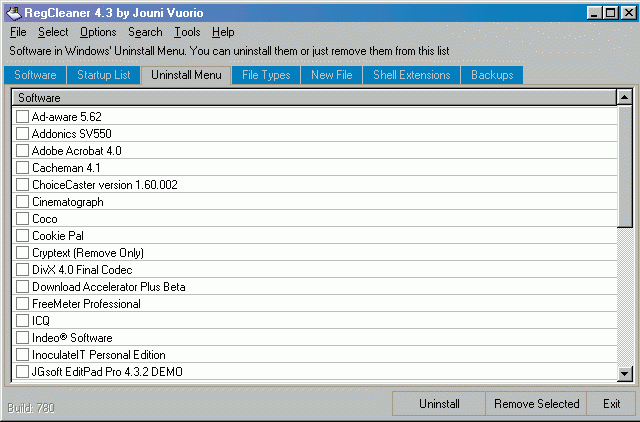Select the FreeMeter Professional entry text
This screenshot has height=422, width=640.
(x=86, y=304)
